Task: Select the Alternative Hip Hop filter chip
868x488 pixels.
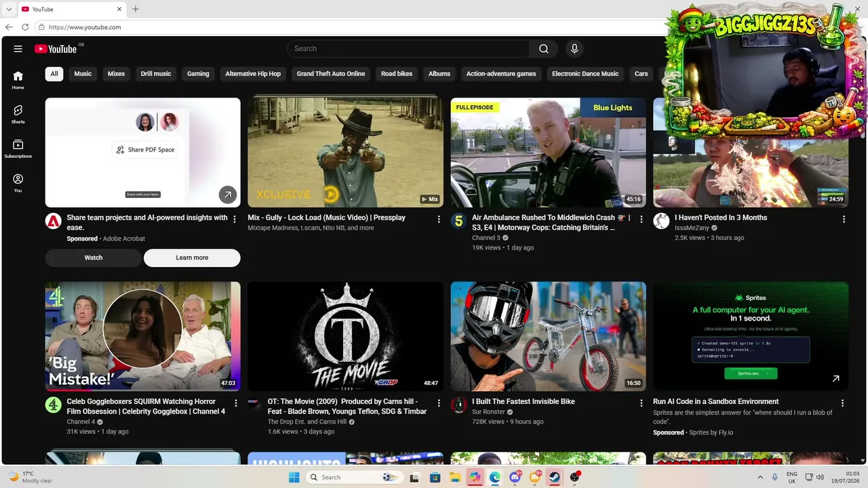Action: [253, 74]
